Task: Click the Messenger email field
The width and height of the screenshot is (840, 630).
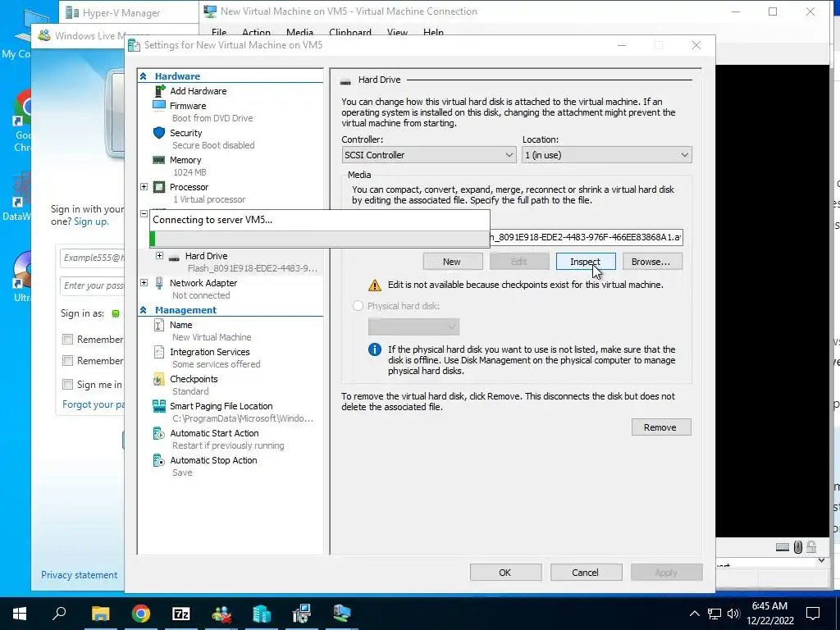Action: (93, 258)
